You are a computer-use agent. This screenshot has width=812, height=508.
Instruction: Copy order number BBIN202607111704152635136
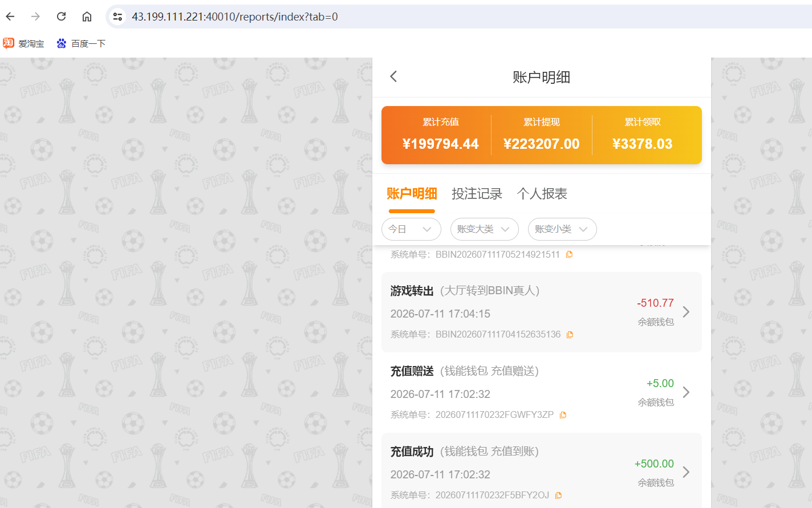(570, 335)
